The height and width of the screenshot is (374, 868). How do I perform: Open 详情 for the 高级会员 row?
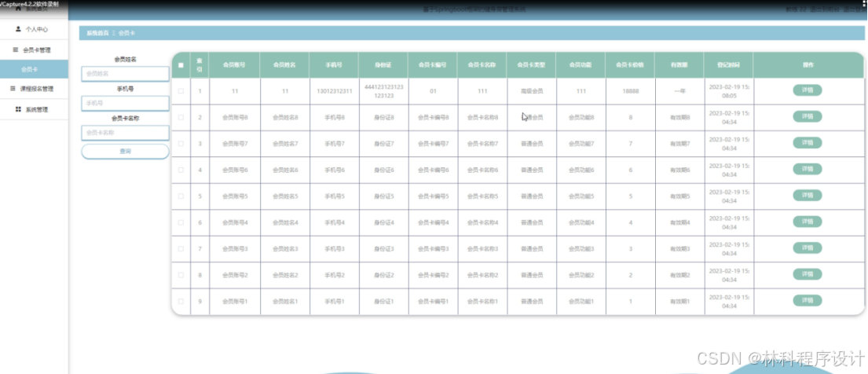pos(807,90)
